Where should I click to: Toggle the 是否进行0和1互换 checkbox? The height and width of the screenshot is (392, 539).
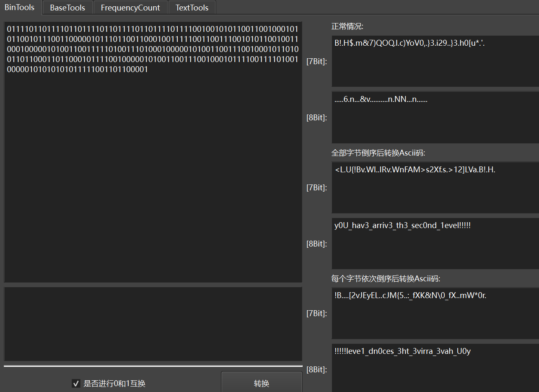point(76,383)
